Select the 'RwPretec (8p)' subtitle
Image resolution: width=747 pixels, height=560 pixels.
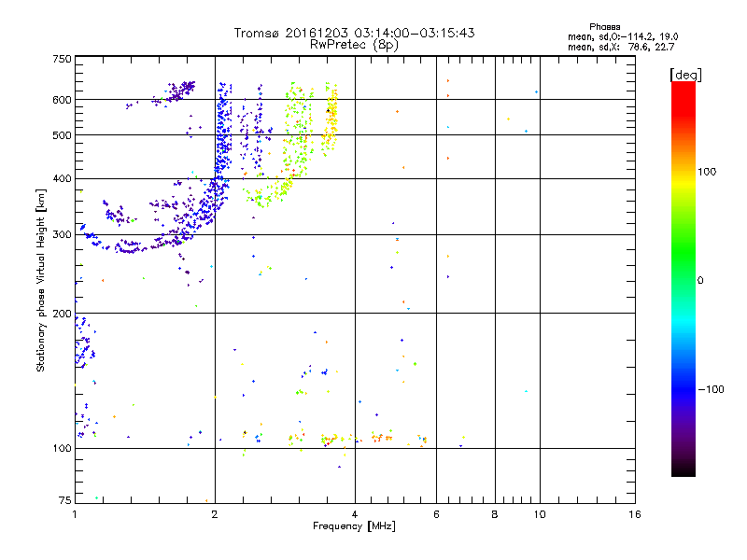354,45
